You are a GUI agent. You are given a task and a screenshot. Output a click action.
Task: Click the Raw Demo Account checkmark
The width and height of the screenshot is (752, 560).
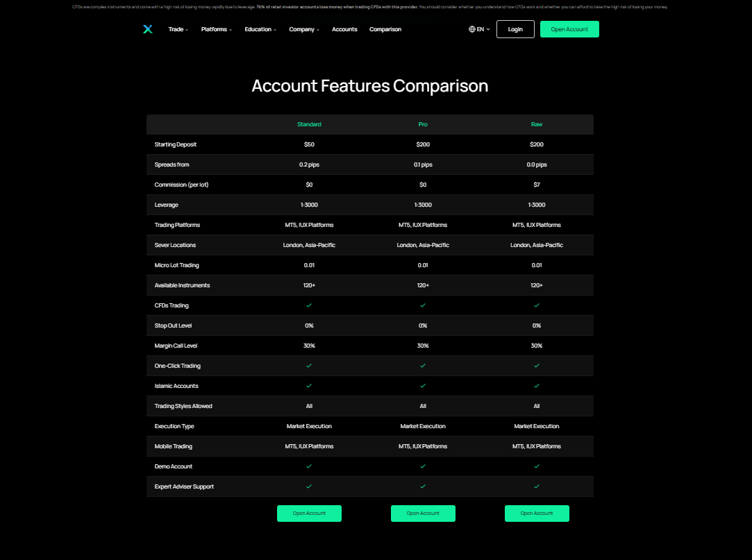click(x=537, y=466)
